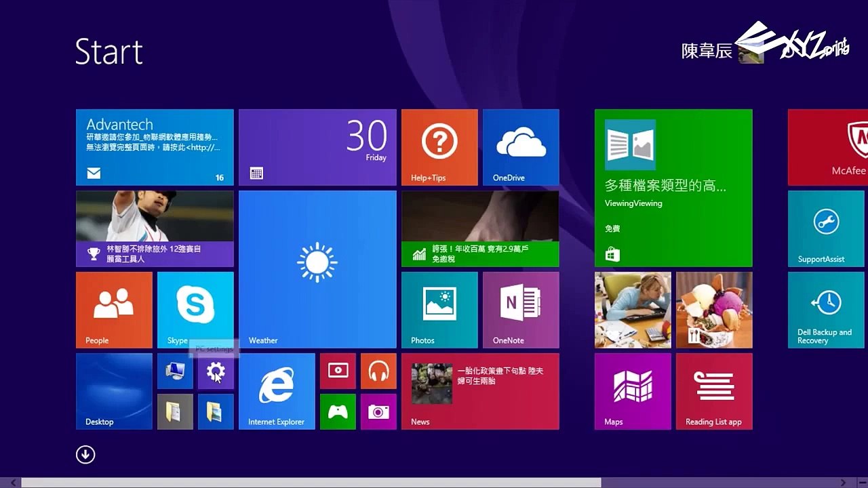Open the 陳韋辰 user account menu
Image resolution: width=868 pixels, height=488 pixels.
pyautogui.click(x=723, y=51)
